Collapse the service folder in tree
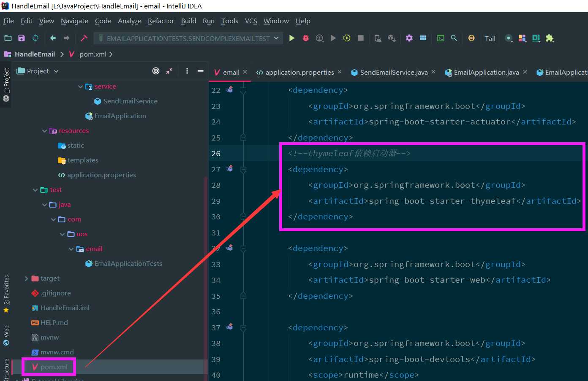 80,86
